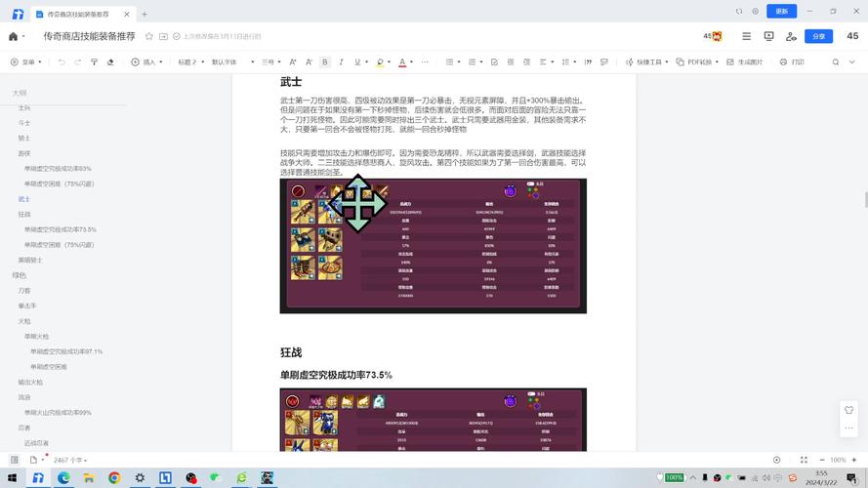Open the move-to-folder icon beside the star
This screenshot has height=488, width=868.
(x=163, y=36)
